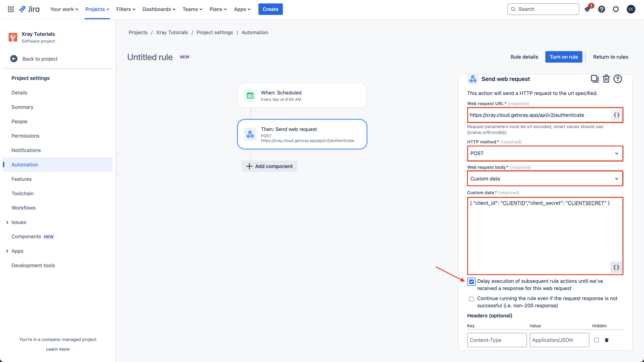Viewport: 644px width, 362px height.
Task: Select Notifications in sidebar
Action: pyautogui.click(x=58, y=150)
